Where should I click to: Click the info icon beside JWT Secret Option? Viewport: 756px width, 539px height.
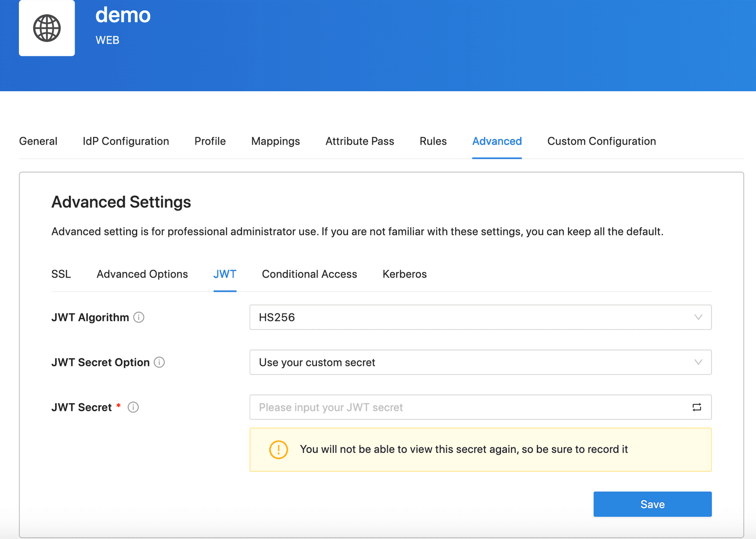(x=159, y=362)
